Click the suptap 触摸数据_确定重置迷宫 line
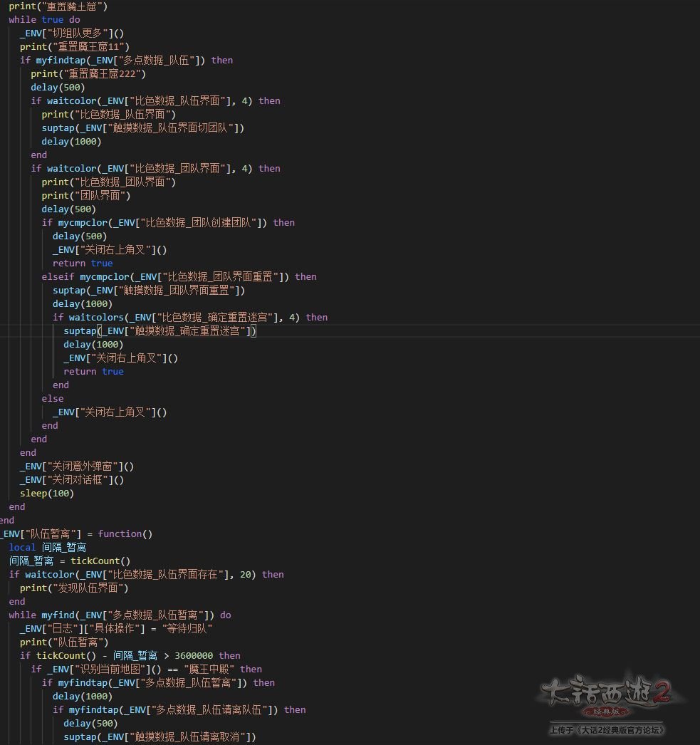The image size is (700, 745). coord(160,331)
